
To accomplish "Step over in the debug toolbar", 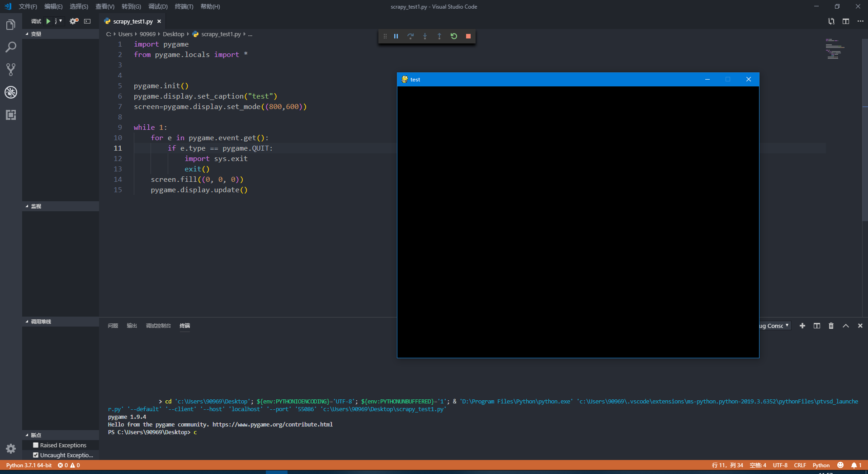I will (410, 36).
